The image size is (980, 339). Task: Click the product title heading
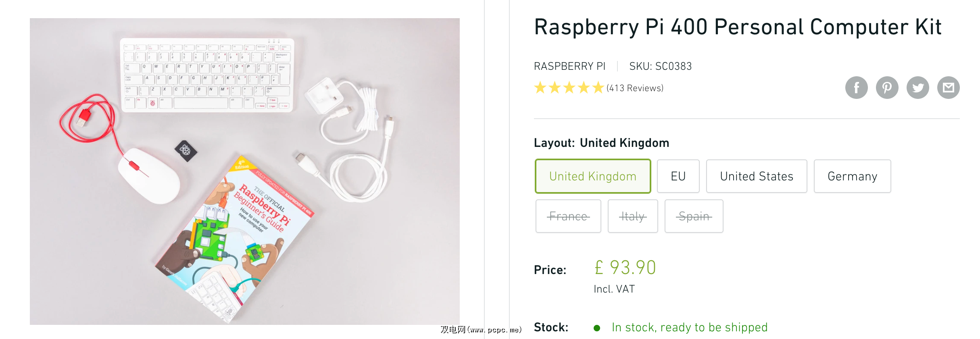click(738, 27)
